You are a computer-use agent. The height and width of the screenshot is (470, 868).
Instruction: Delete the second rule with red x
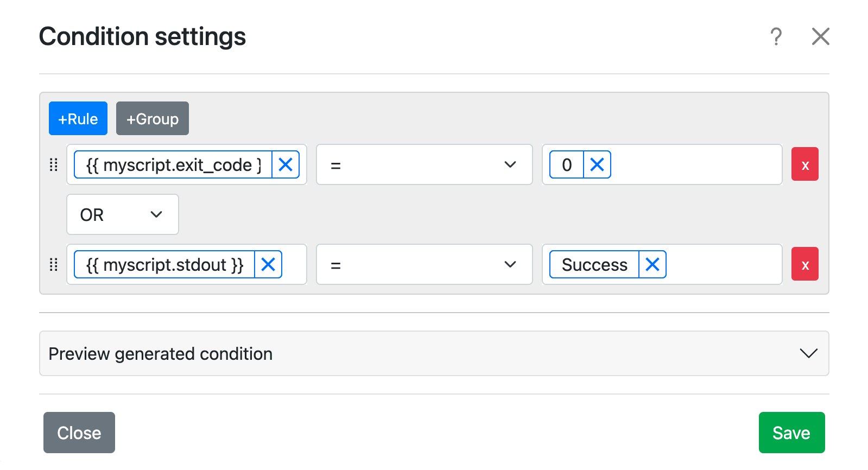(805, 264)
